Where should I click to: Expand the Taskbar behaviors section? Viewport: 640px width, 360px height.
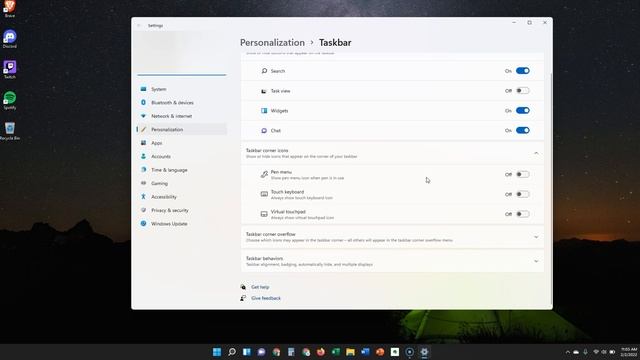click(536, 261)
